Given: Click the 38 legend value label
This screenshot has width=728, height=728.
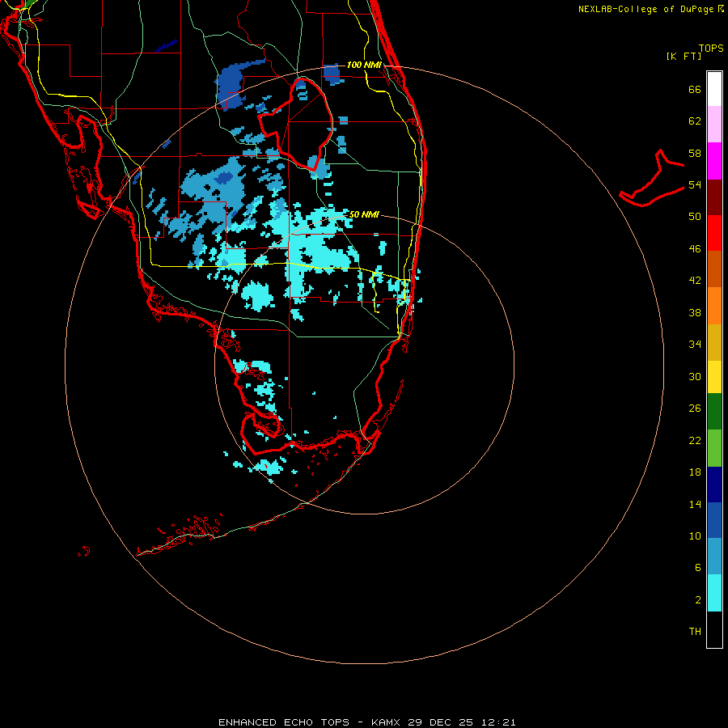Looking at the screenshot, I should tap(695, 312).
